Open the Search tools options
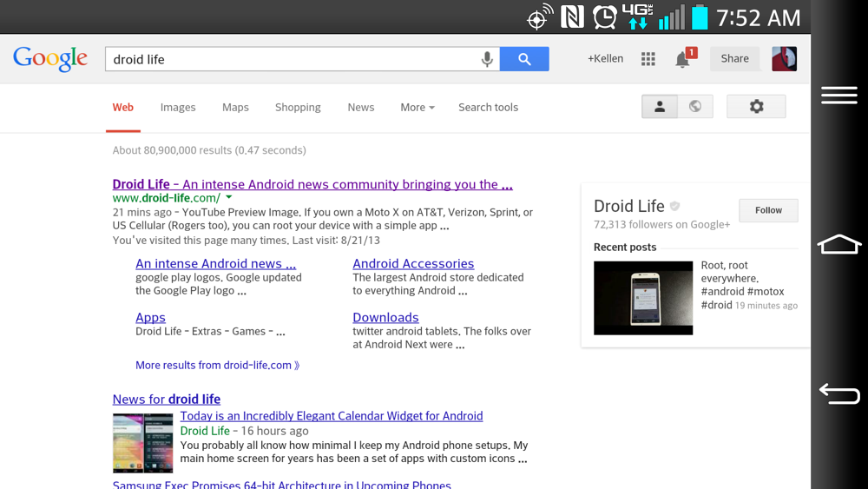 pos(488,108)
